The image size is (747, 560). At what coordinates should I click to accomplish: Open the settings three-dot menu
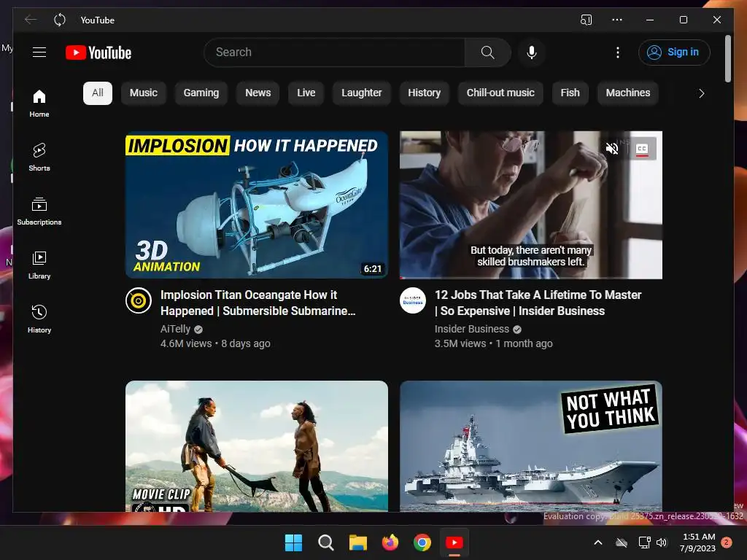click(618, 52)
